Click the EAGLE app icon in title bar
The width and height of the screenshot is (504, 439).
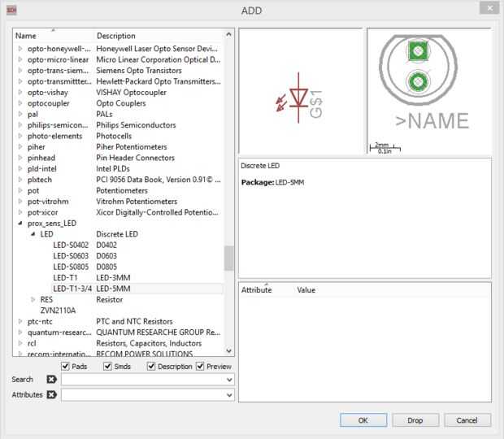tap(11, 11)
